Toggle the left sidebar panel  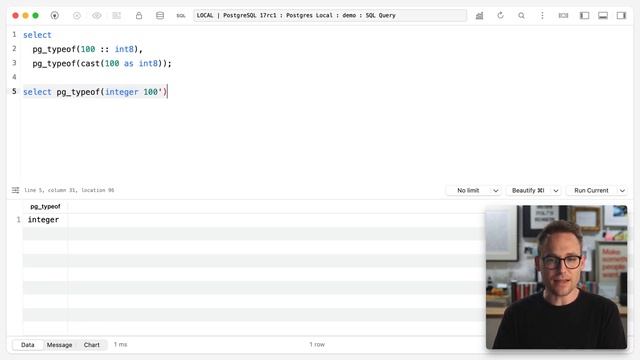pyautogui.click(x=584, y=16)
